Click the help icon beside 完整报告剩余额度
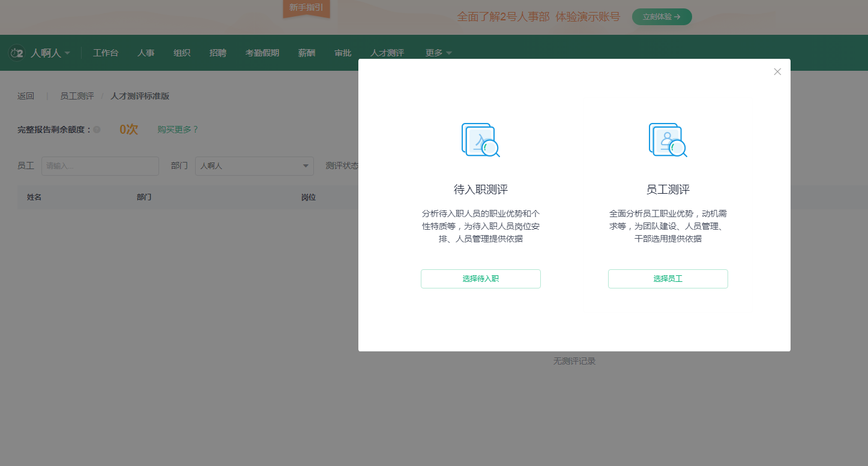The height and width of the screenshot is (466, 868). pyautogui.click(x=97, y=130)
